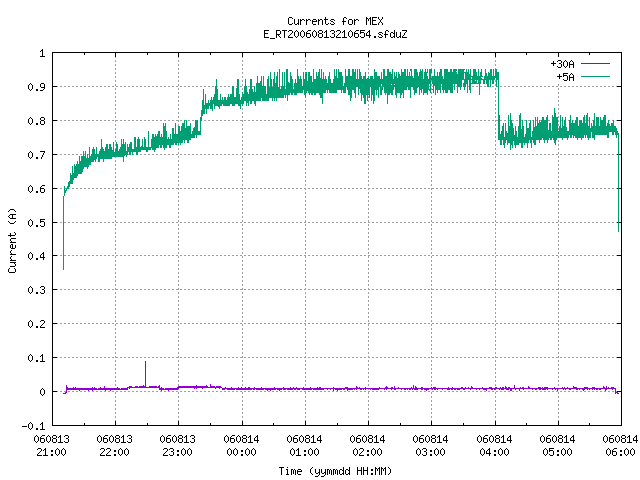Click the y-axis tick label 0.8

[x=36, y=121]
